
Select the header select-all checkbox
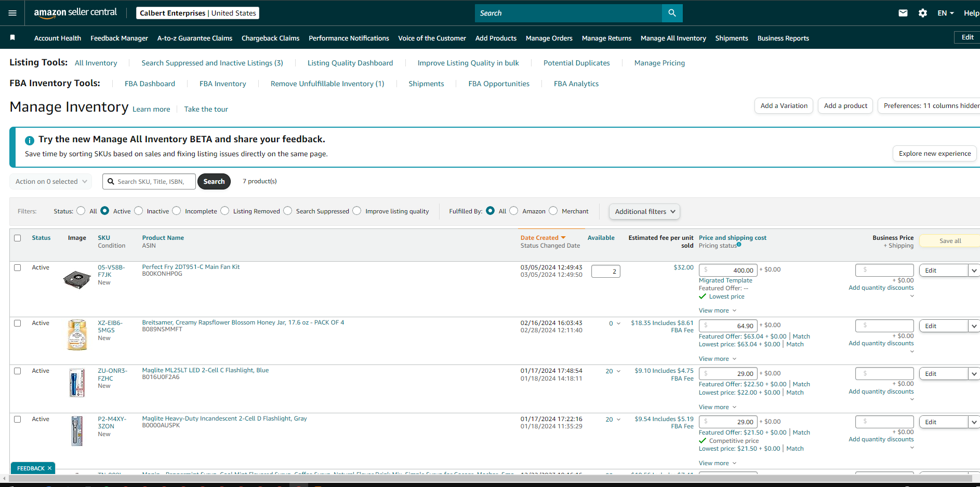[x=18, y=238]
